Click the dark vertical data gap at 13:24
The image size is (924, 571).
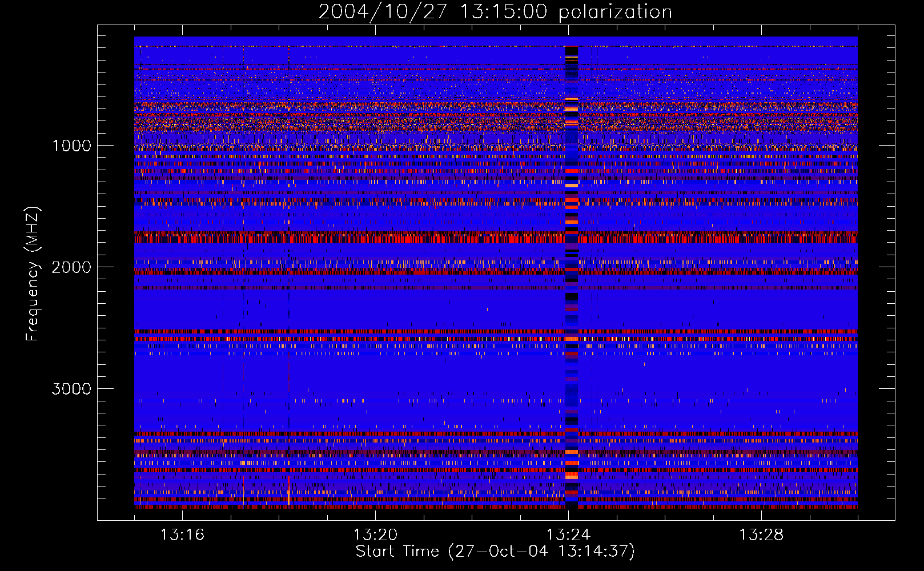[x=571, y=277]
